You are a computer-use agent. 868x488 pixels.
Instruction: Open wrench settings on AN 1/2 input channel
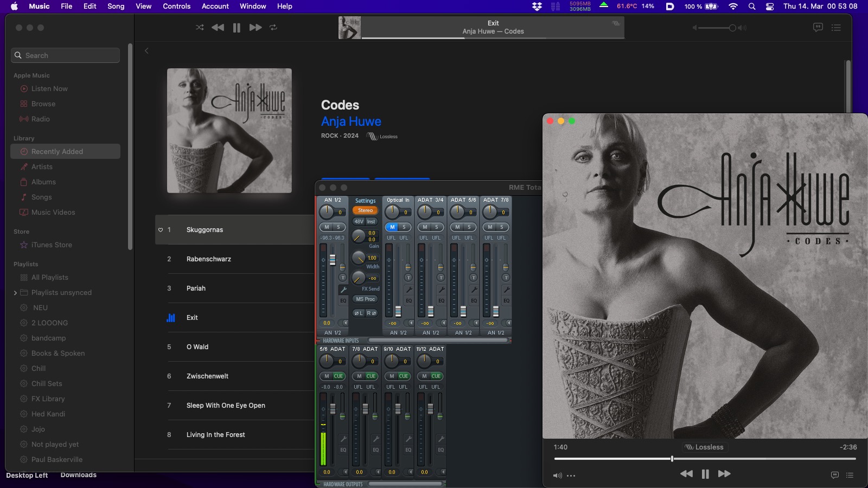(343, 290)
